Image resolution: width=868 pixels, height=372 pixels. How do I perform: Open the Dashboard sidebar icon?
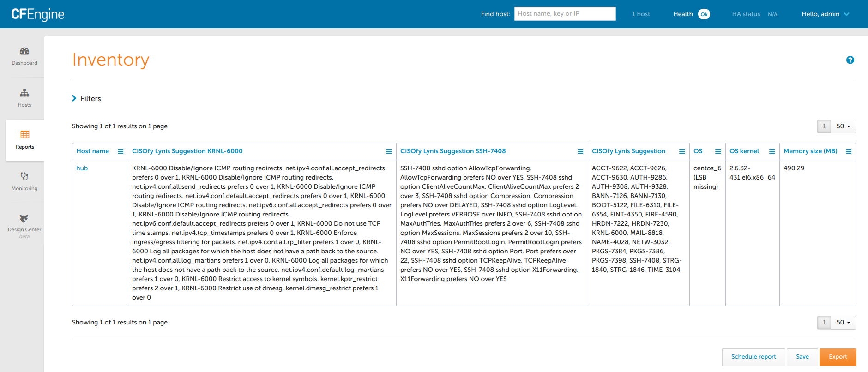24,51
